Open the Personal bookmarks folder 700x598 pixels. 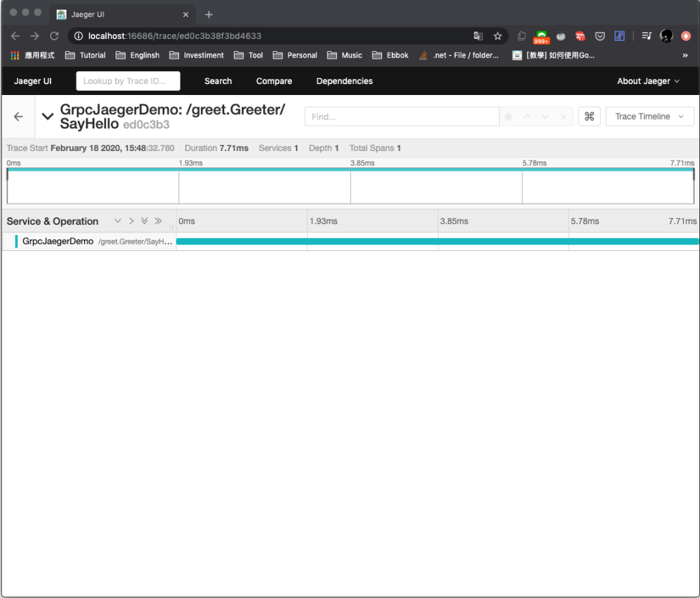[x=295, y=55]
